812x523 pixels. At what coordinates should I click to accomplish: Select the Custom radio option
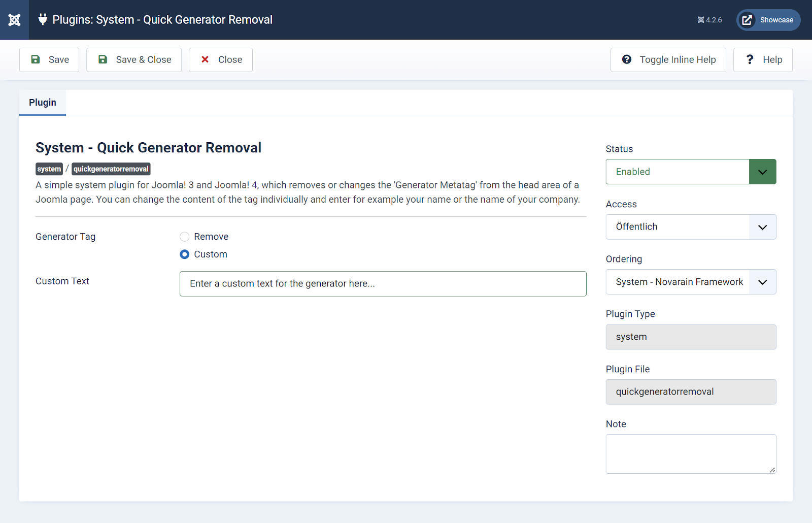pos(185,254)
